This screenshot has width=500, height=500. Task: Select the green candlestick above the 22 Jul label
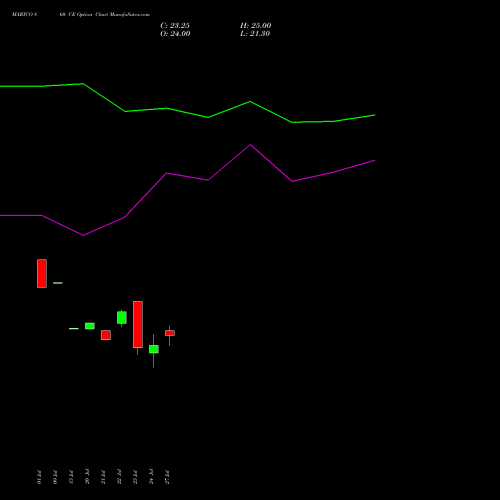pyautogui.click(x=122, y=318)
